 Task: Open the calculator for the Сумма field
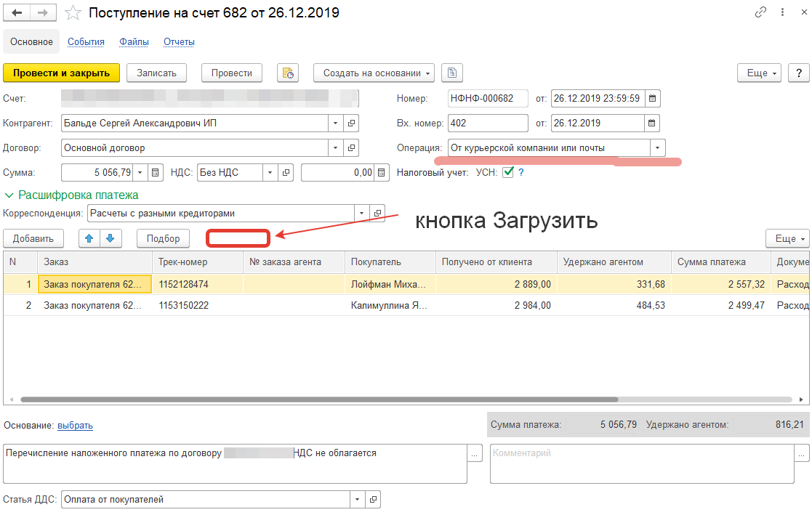click(156, 173)
